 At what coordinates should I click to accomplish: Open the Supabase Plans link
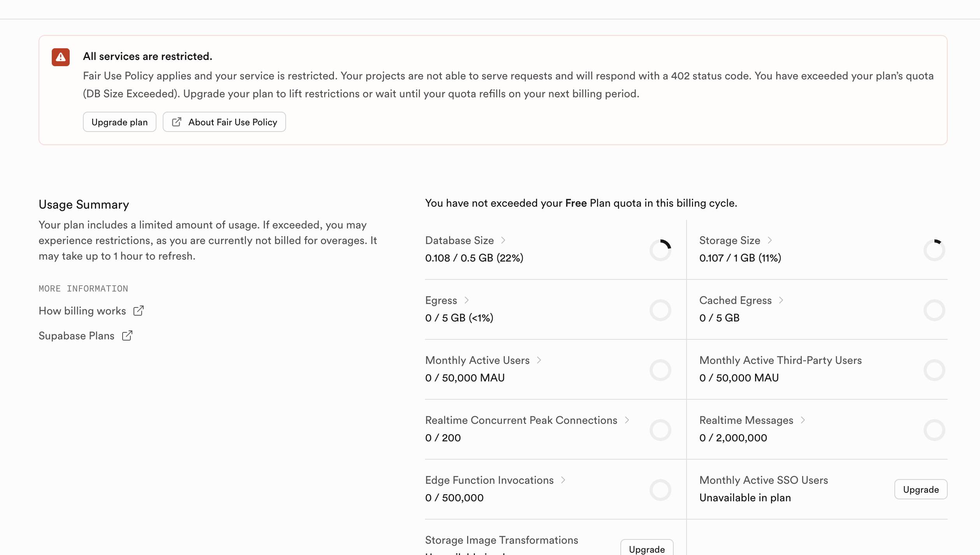[x=77, y=336]
